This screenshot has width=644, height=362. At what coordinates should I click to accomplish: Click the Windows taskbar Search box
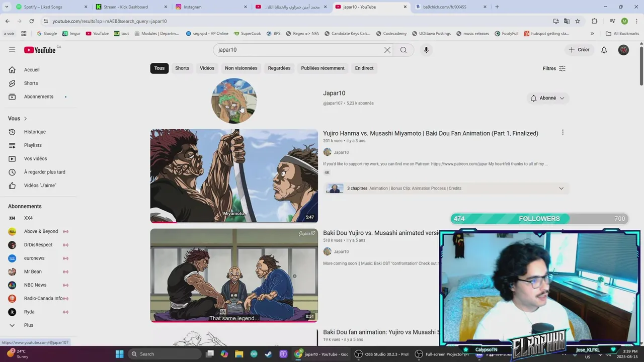(165, 354)
